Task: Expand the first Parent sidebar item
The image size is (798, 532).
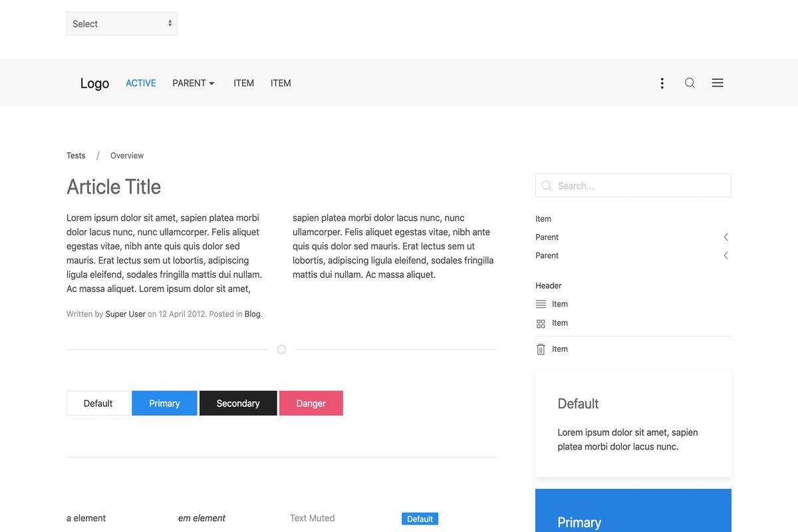Action: (x=726, y=237)
